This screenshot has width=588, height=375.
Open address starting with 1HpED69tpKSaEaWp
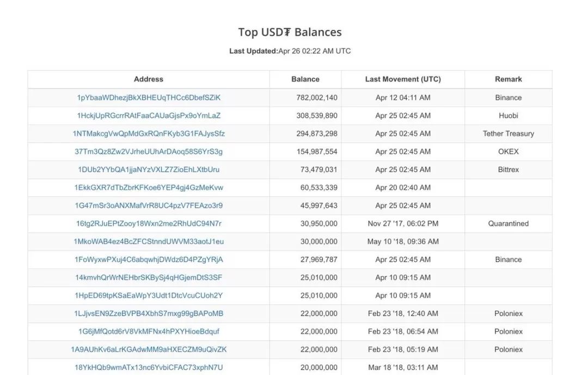click(x=149, y=296)
